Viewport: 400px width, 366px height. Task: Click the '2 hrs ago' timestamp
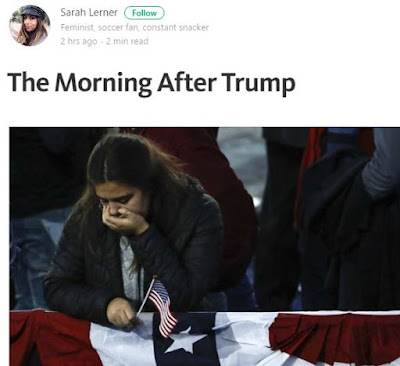79,42
